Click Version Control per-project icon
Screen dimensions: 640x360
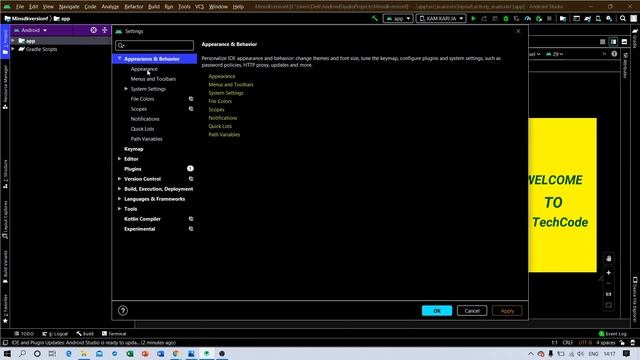[191, 179]
